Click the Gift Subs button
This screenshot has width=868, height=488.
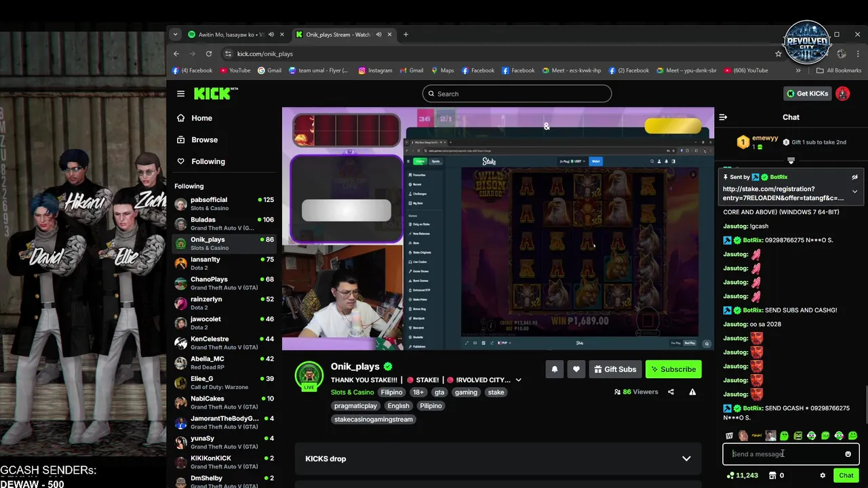coord(615,369)
